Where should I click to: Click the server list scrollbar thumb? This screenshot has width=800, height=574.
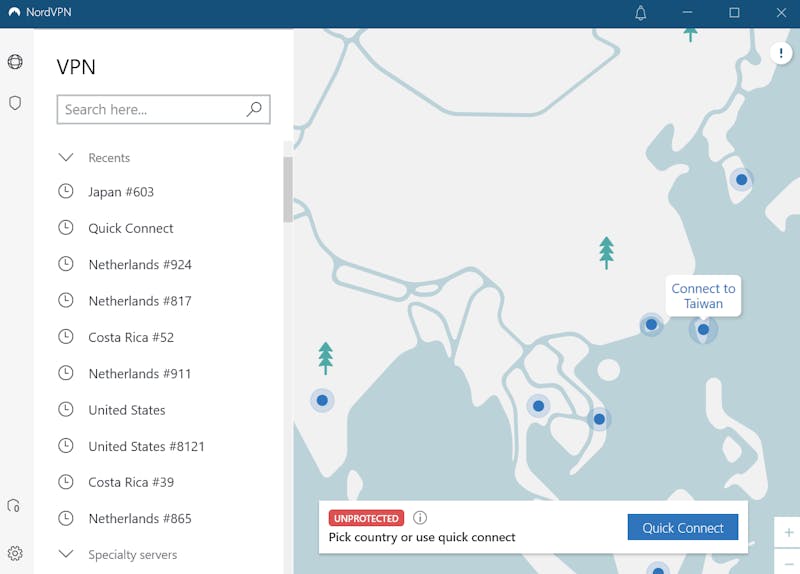tap(288, 190)
